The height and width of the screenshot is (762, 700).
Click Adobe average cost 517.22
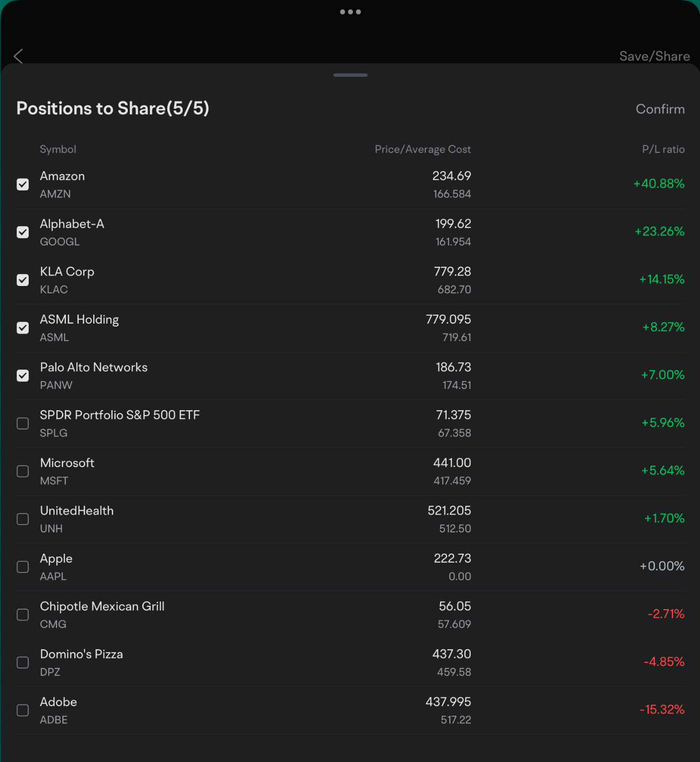[456, 720]
